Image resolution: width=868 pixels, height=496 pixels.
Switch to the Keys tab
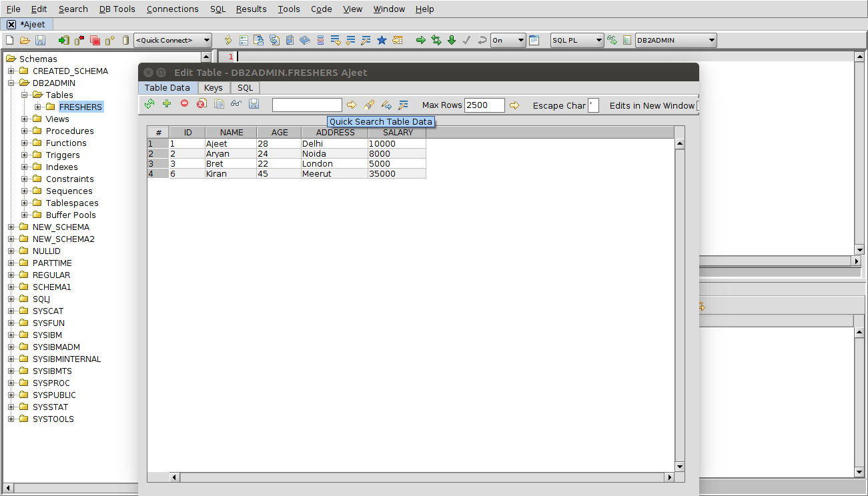pyautogui.click(x=213, y=87)
